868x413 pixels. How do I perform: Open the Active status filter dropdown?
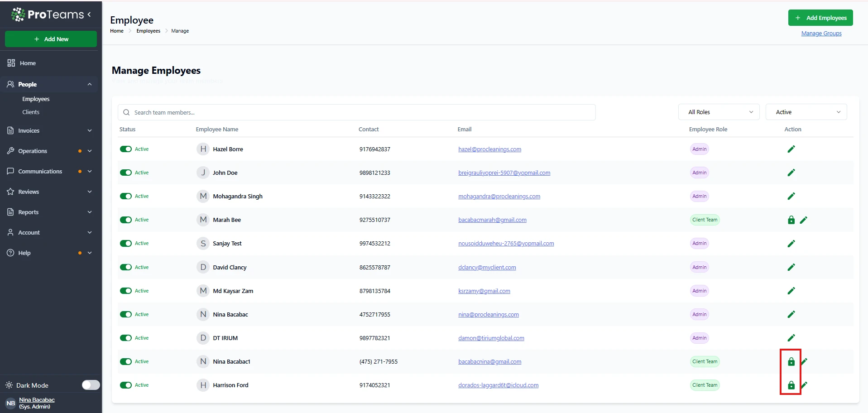(806, 112)
